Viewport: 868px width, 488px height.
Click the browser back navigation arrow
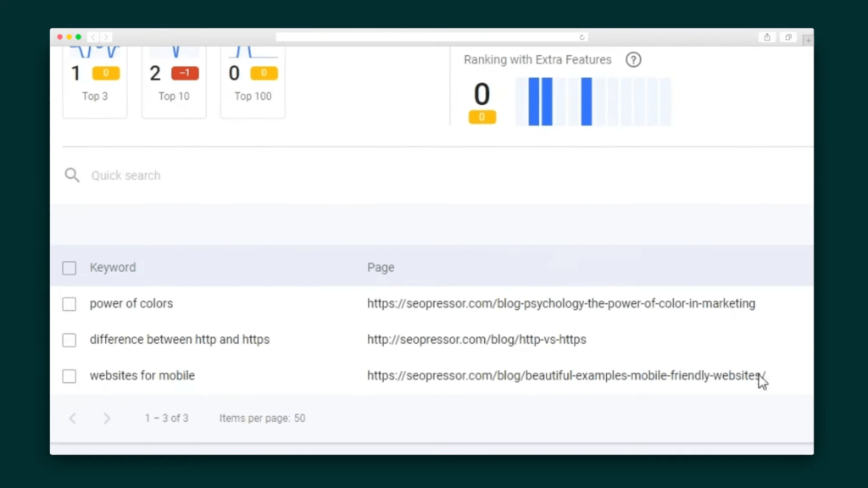pos(93,37)
